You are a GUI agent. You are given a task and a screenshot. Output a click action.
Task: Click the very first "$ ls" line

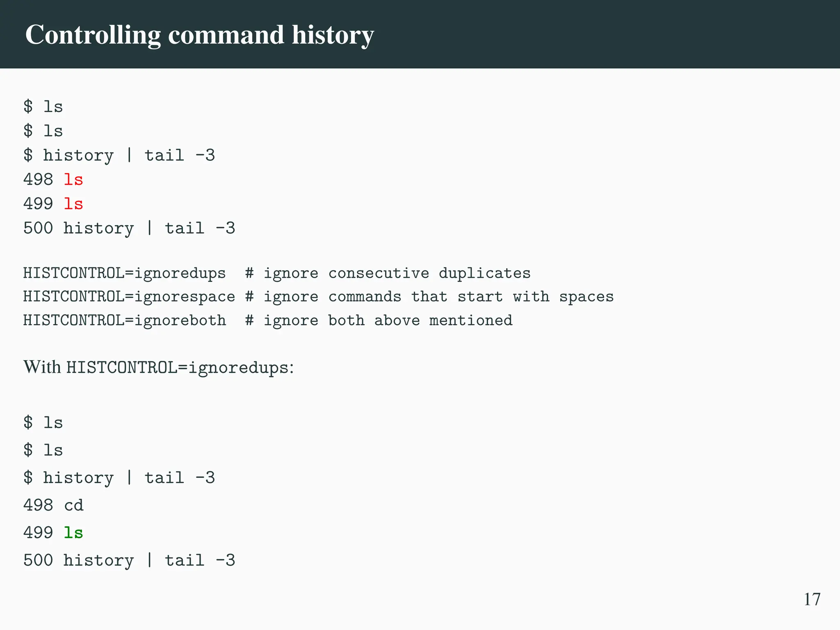click(x=43, y=107)
